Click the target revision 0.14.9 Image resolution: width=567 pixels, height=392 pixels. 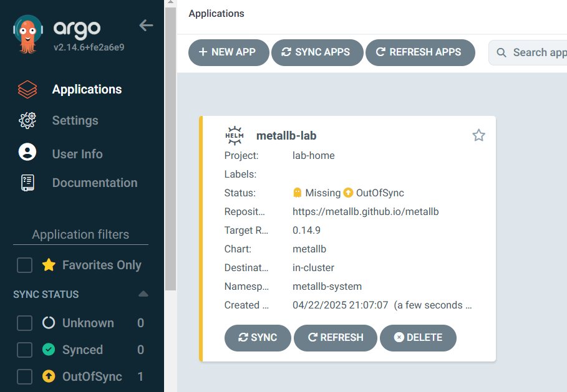click(306, 230)
